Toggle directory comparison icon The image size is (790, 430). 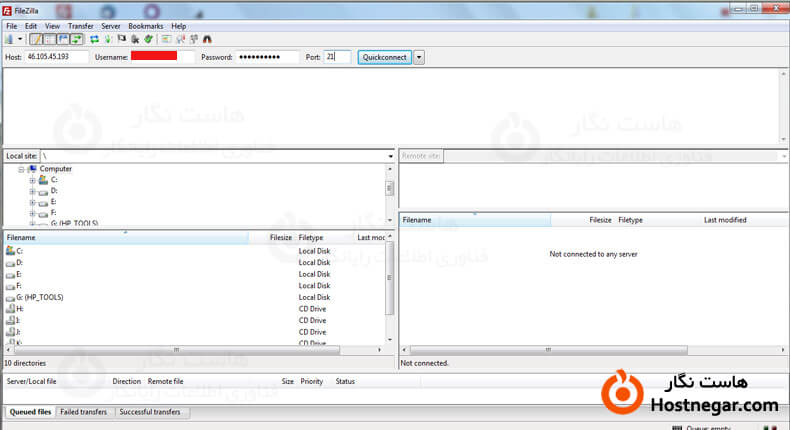[x=180, y=39]
